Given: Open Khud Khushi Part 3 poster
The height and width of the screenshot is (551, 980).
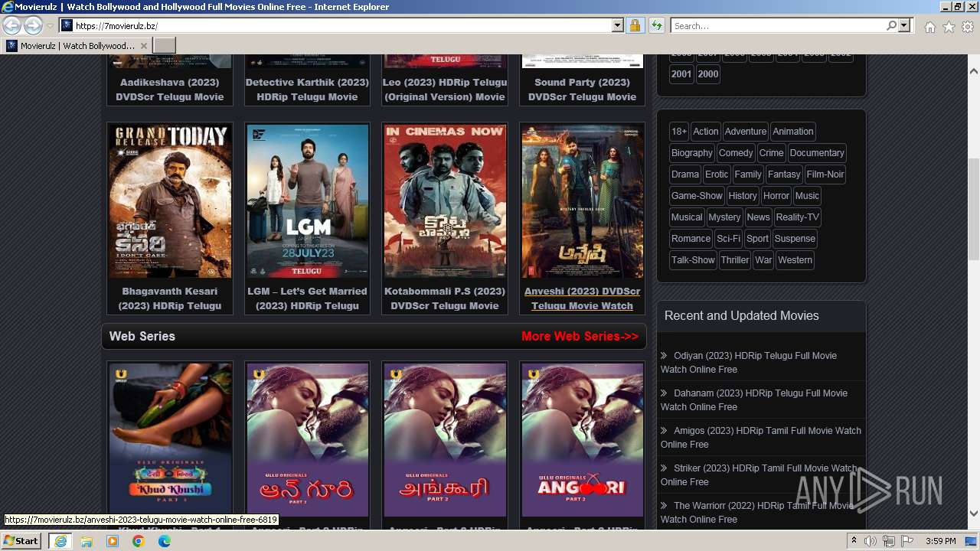Looking at the screenshot, I should point(170,439).
